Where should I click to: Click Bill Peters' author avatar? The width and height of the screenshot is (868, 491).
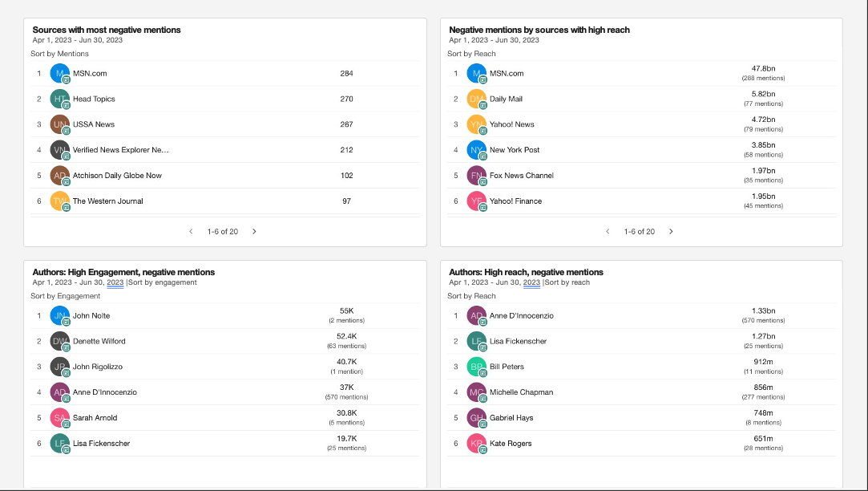(x=477, y=367)
